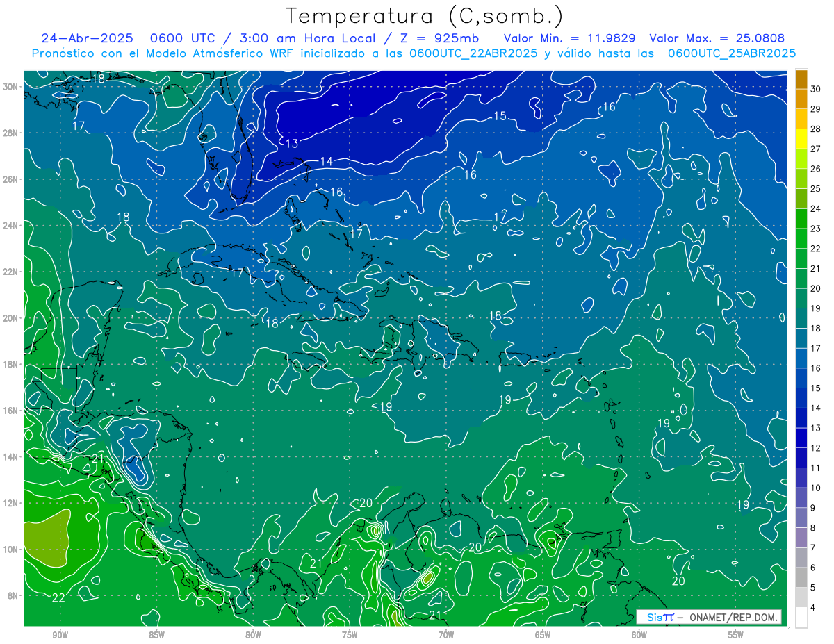834x644 pixels.
Task: Click the contour label "22" on the map
Action: pyautogui.click(x=58, y=597)
